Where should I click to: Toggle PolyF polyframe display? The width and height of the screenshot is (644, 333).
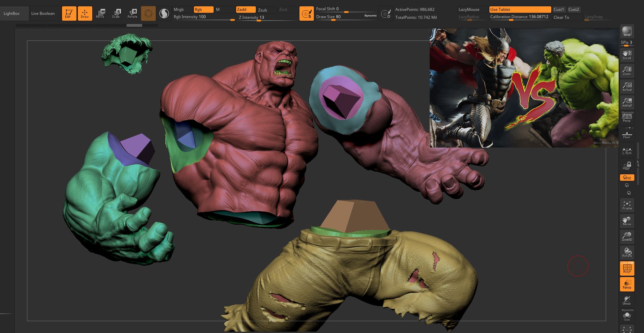pos(627,268)
